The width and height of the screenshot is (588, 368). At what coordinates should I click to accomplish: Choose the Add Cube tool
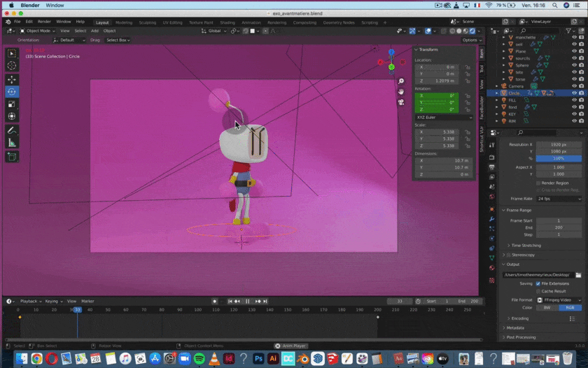click(12, 157)
